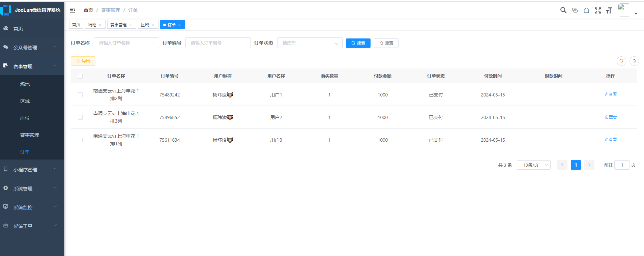Click the 赛事管理 icon in sidebar
The image size is (644, 256).
(x=6, y=66)
